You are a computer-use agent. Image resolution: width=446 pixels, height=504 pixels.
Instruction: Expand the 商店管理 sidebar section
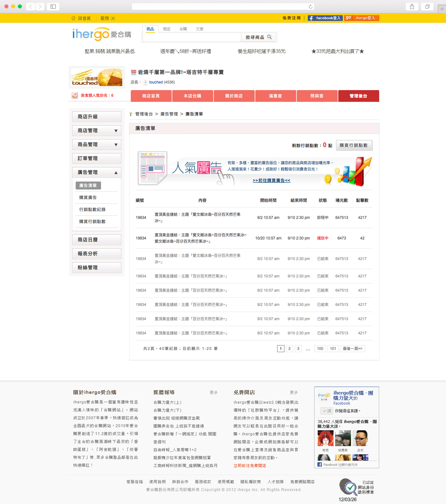coord(116,131)
